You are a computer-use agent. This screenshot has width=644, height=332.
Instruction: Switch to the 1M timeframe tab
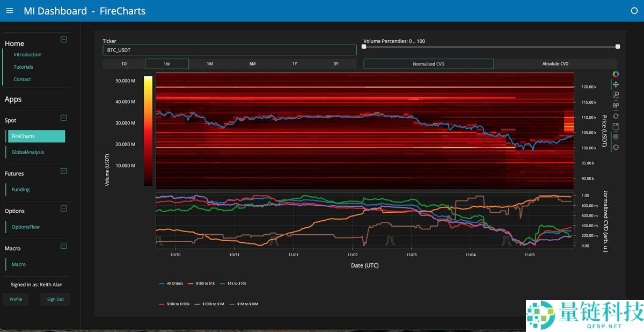click(x=209, y=63)
